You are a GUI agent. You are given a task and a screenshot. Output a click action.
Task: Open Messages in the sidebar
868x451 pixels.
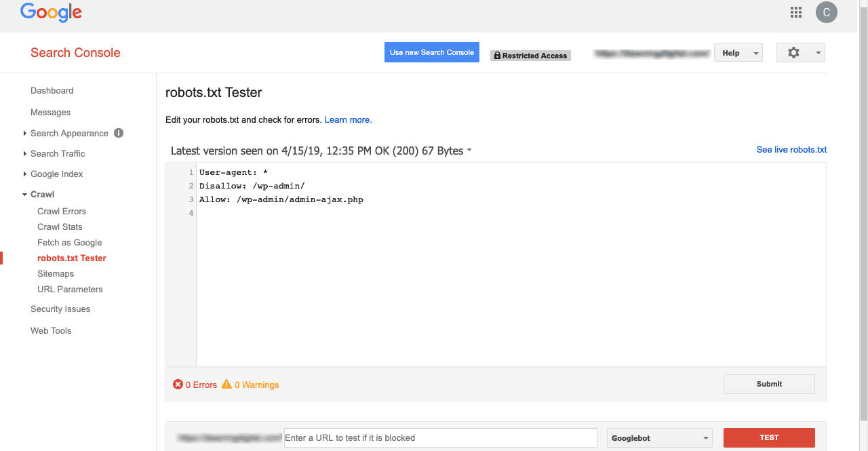click(x=50, y=113)
